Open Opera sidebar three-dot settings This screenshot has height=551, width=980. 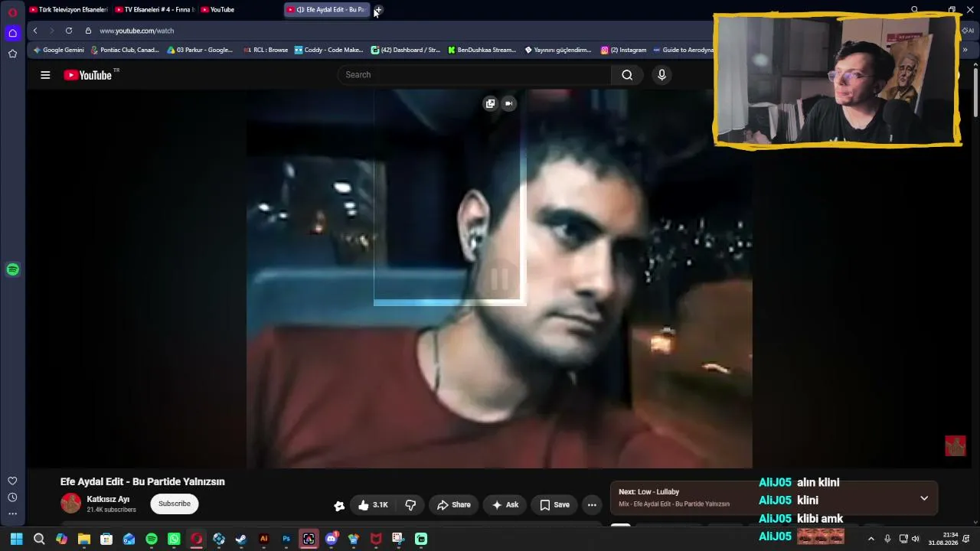click(12, 514)
